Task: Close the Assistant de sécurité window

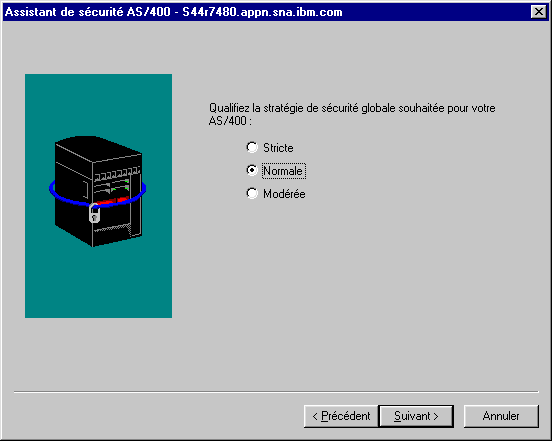Action: click(539, 12)
